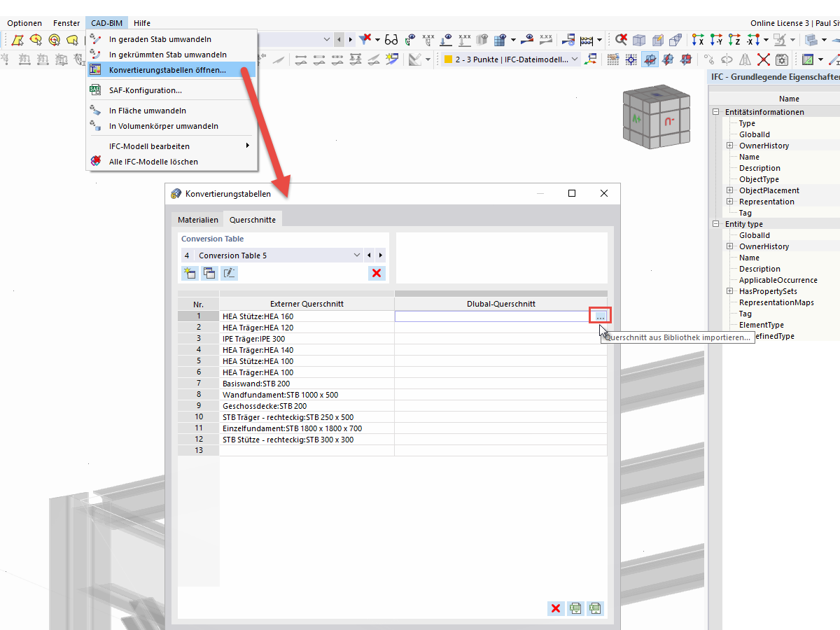
Task: Click the red X delete-row icon at the table bottom
Action: (x=556, y=608)
